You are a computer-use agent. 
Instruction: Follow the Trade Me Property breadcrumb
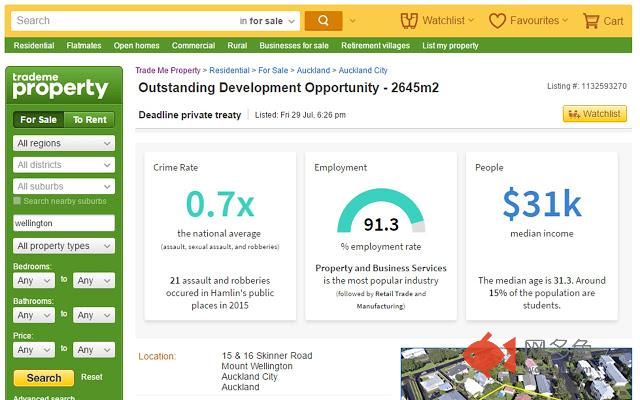point(168,70)
